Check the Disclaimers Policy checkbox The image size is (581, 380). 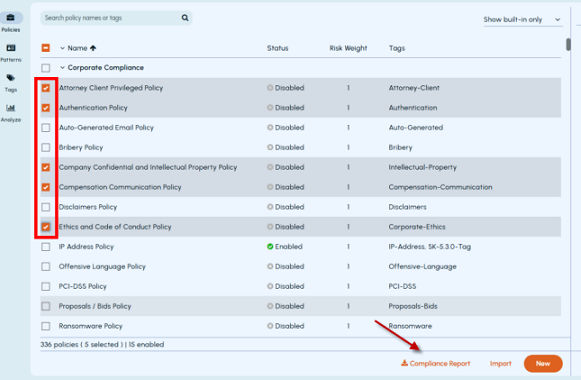46,207
